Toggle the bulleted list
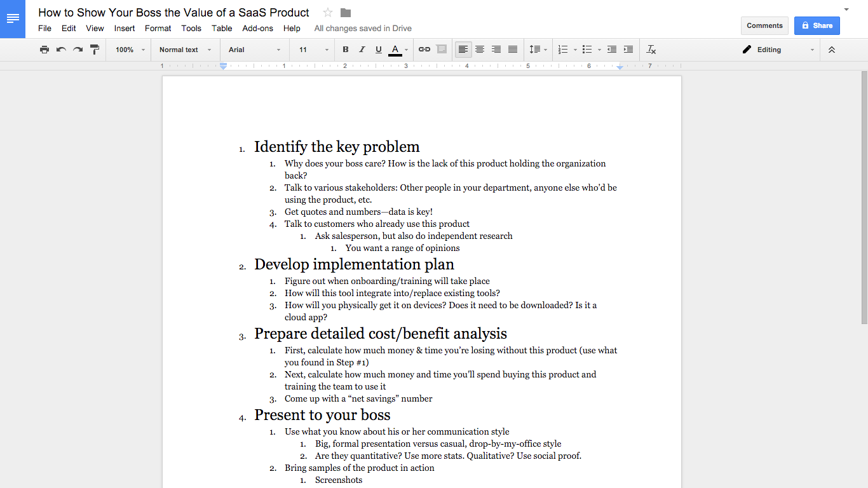The width and height of the screenshot is (868, 488). click(x=587, y=50)
